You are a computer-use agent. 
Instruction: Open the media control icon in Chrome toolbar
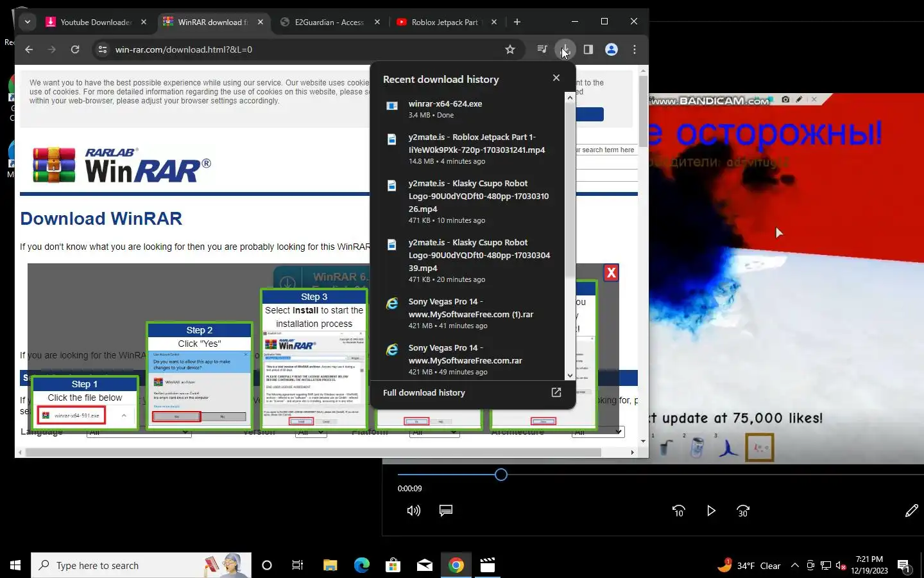coord(542,49)
